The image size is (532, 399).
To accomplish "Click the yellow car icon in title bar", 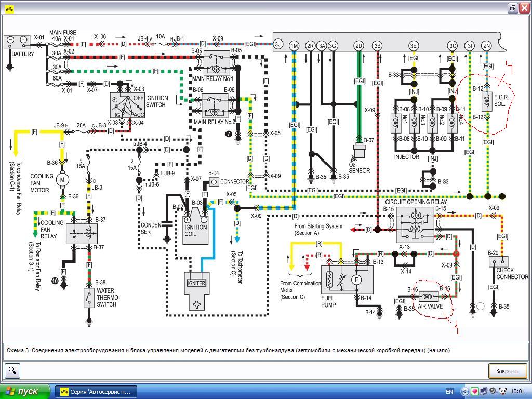I will (x=8, y=8).
